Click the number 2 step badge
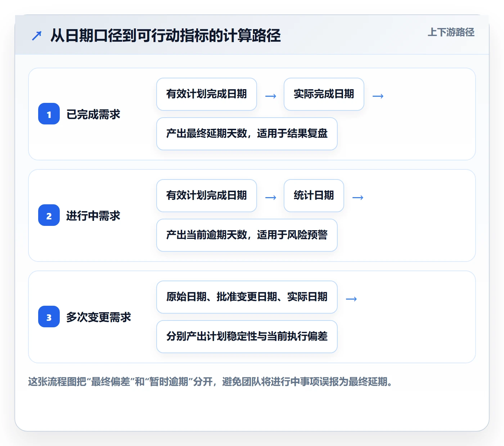504x446 pixels. (49, 215)
